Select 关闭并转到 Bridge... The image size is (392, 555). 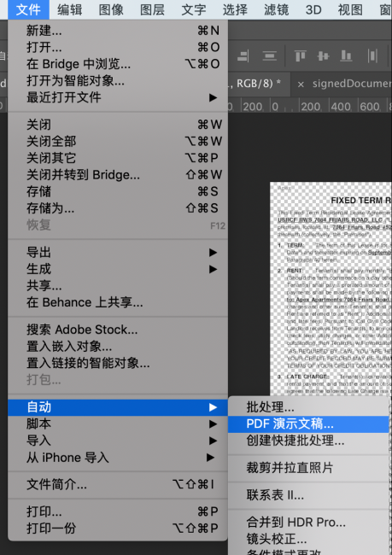tap(118, 175)
